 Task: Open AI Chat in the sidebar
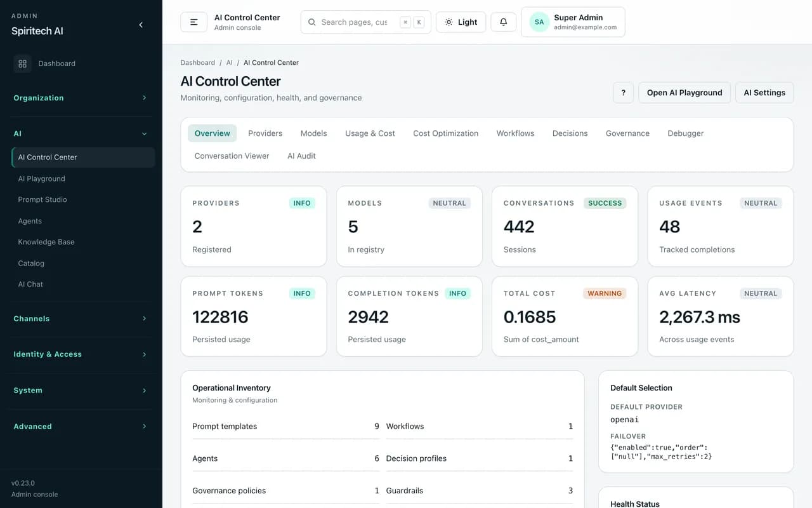click(x=82, y=284)
